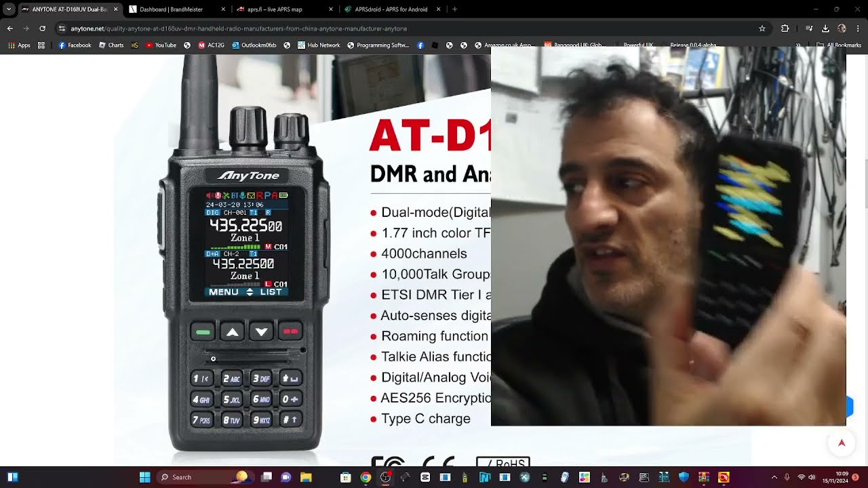Open the Windows Security shield taskbar icon
The image size is (868, 488).
[x=684, y=477]
